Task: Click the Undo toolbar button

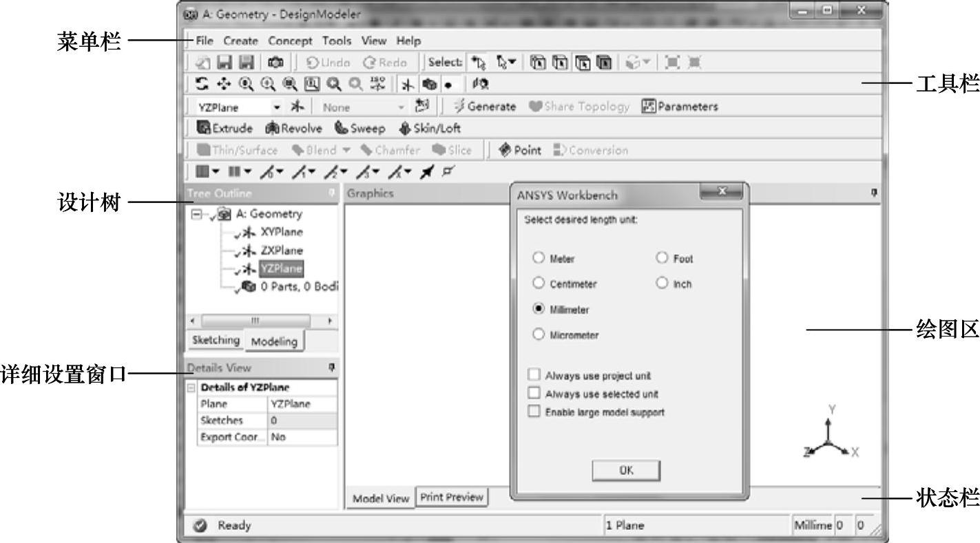Action: pos(327,63)
